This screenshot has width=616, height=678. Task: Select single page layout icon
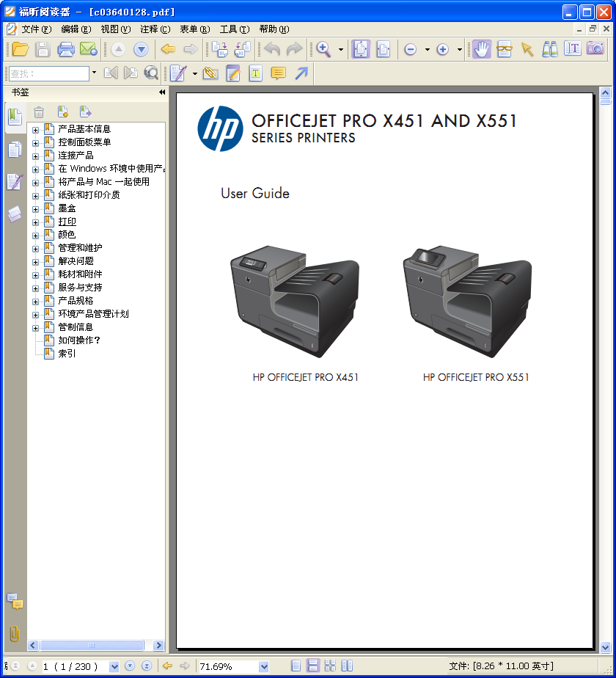[x=296, y=666]
